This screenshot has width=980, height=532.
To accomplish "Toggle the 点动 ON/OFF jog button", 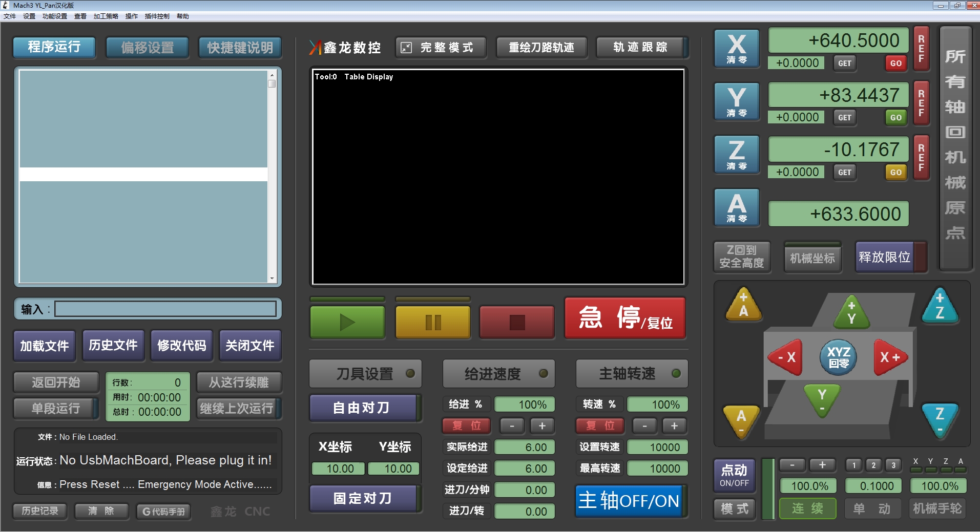I will pyautogui.click(x=734, y=475).
